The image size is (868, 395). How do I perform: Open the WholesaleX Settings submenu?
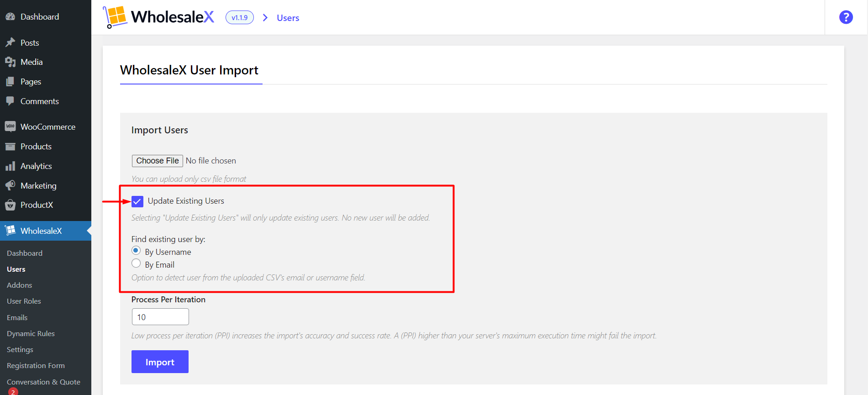[20, 350]
